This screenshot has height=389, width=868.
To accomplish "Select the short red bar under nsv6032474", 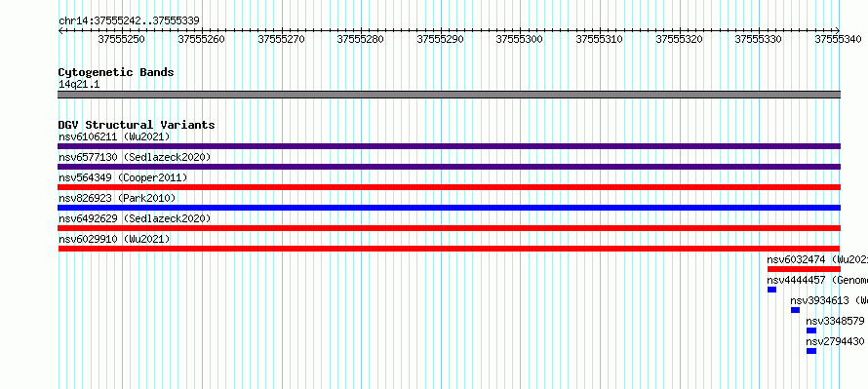I will point(804,269).
